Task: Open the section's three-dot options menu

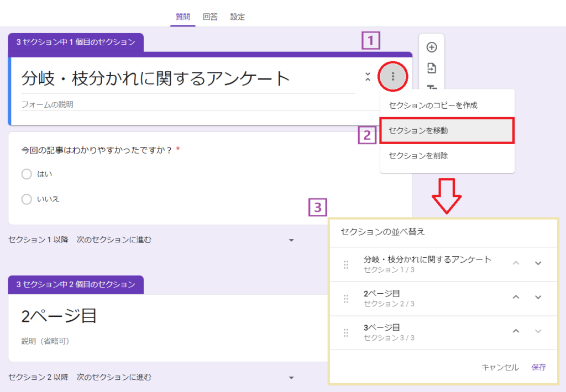Action: pos(392,77)
